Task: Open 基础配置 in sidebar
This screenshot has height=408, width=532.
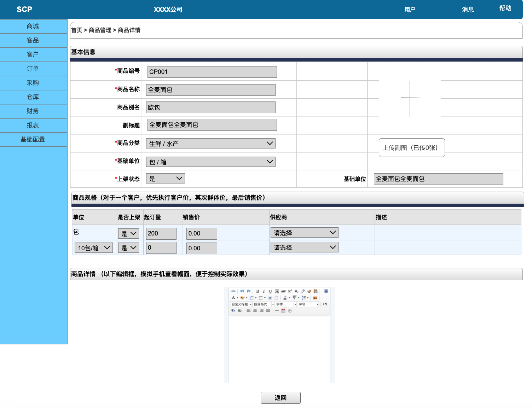Action: (x=33, y=139)
